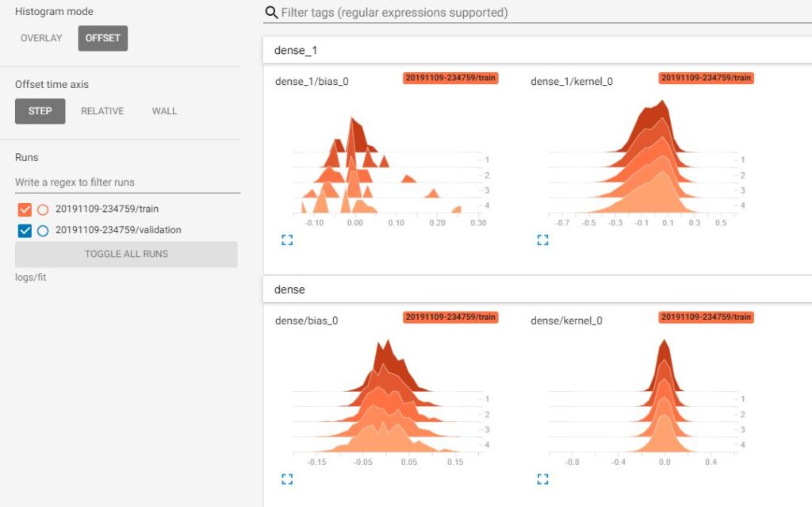Switch histogram mode to OVERLAY
The width and height of the screenshot is (812, 507).
[41, 38]
